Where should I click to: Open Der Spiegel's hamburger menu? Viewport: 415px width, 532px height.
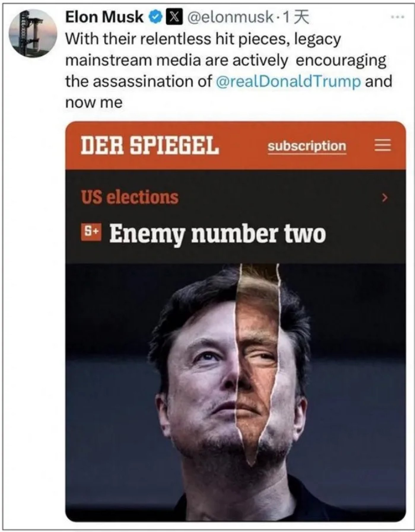382,145
